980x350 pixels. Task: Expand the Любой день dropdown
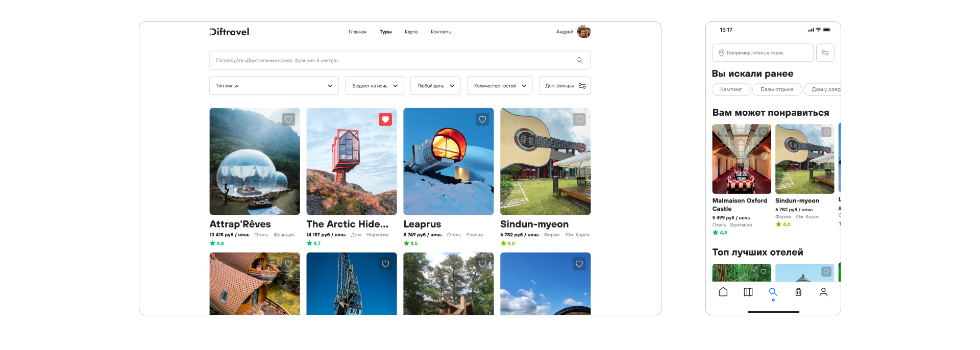435,86
